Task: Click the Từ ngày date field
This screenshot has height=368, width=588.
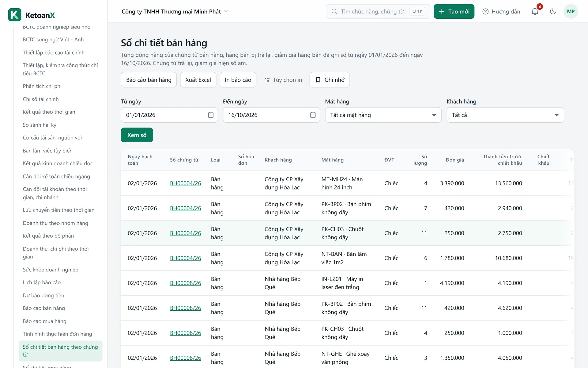Action: (x=169, y=115)
